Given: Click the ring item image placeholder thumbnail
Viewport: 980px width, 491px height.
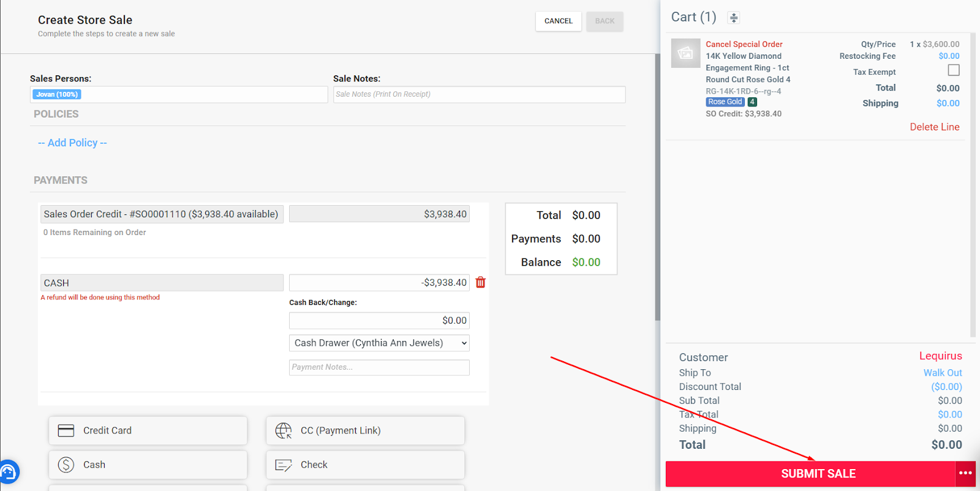Looking at the screenshot, I should click(685, 53).
